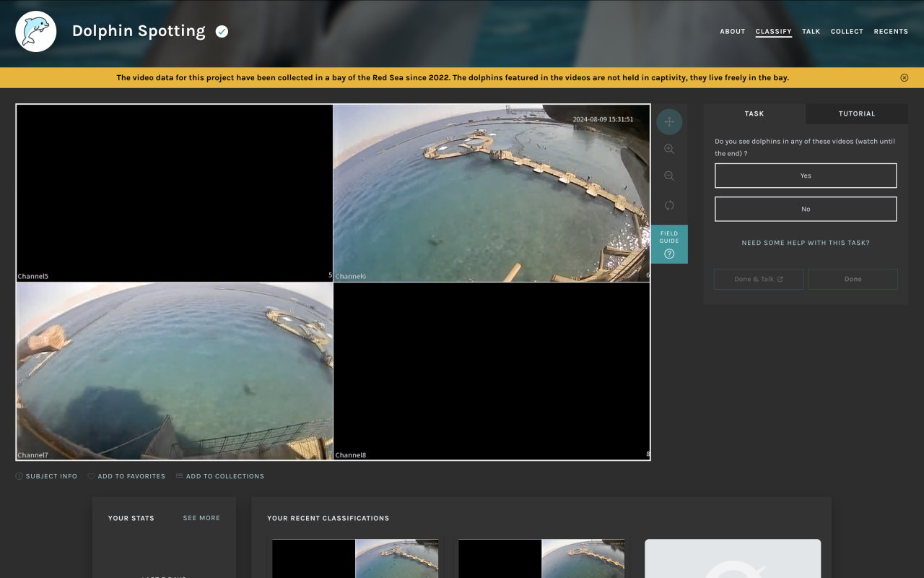Image resolution: width=924 pixels, height=578 pixels.
Task: Click See More under Your Stats
Action: click(x=201, y=518)
